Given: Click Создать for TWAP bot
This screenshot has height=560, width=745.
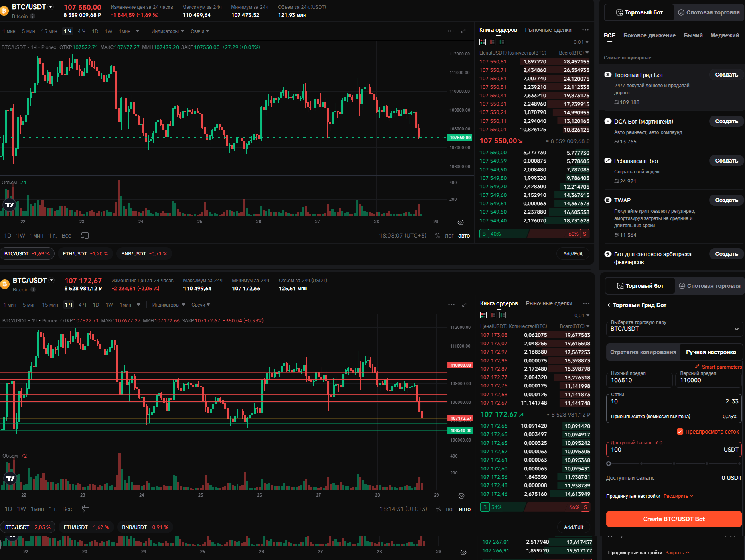Looking at the screenshot, I should pyautogui.click(x=726, y=200).
